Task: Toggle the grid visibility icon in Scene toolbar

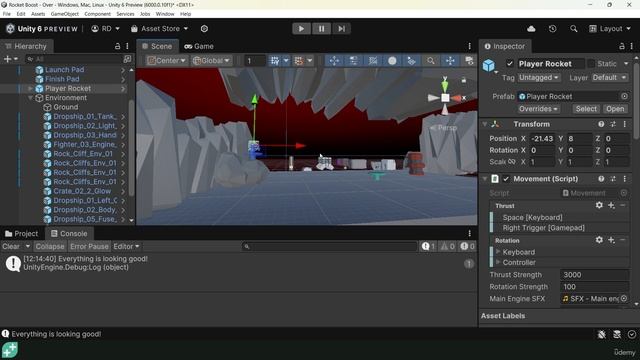Action: (275, 60)
